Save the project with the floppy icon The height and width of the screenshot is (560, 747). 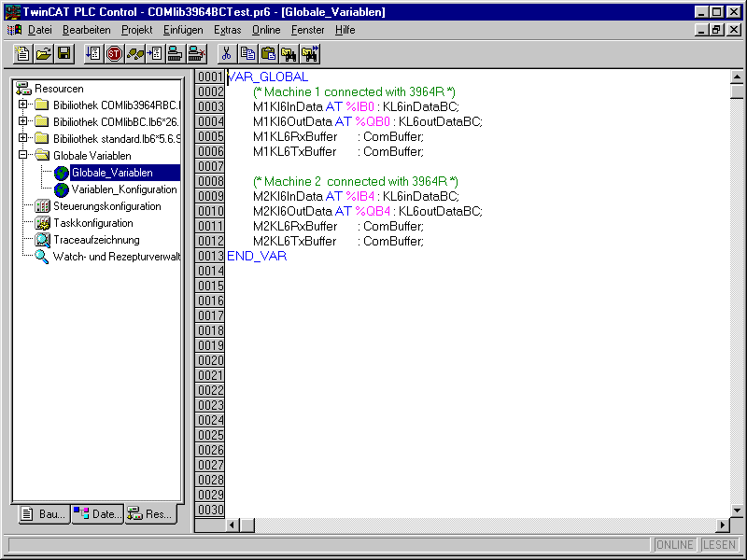pyautogui.click(x=64, y=54)
